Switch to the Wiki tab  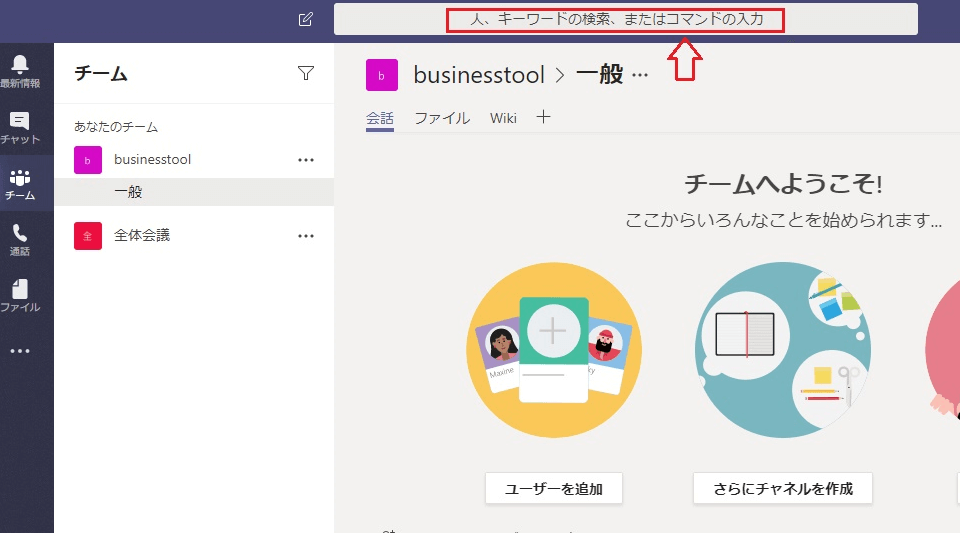tap(503, 118)
